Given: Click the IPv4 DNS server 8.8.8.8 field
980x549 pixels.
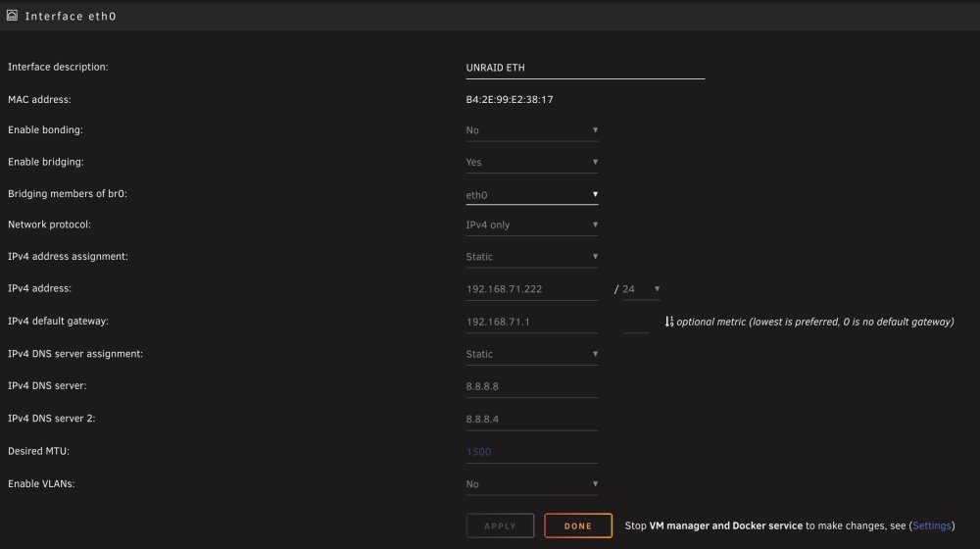Looking at the screenshot, I should (532, 386).
